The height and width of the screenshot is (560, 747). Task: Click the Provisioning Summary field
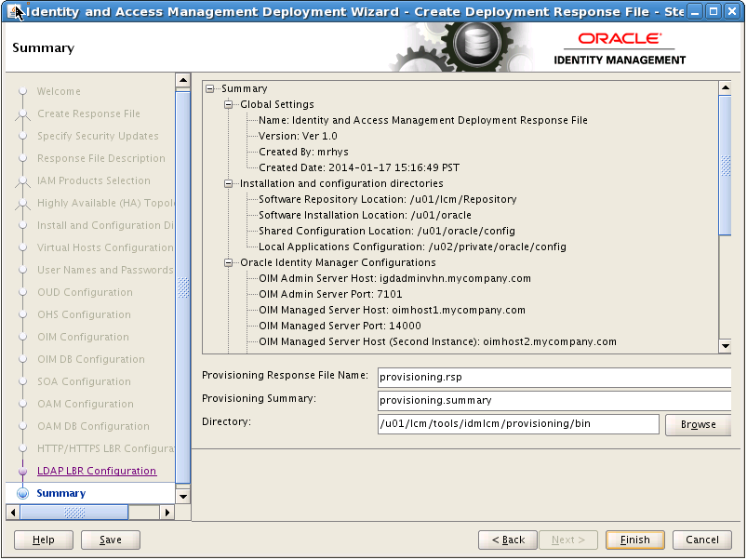(x=554, y=401)
